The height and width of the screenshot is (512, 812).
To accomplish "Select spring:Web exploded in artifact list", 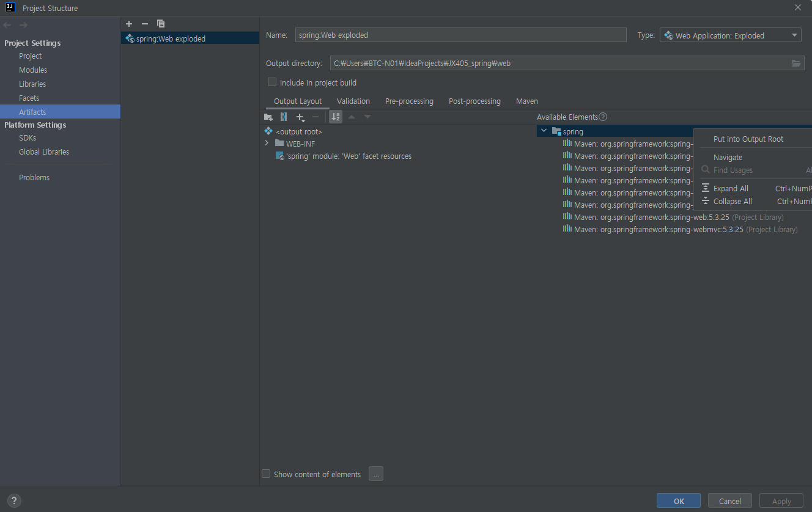I will 190,38.
